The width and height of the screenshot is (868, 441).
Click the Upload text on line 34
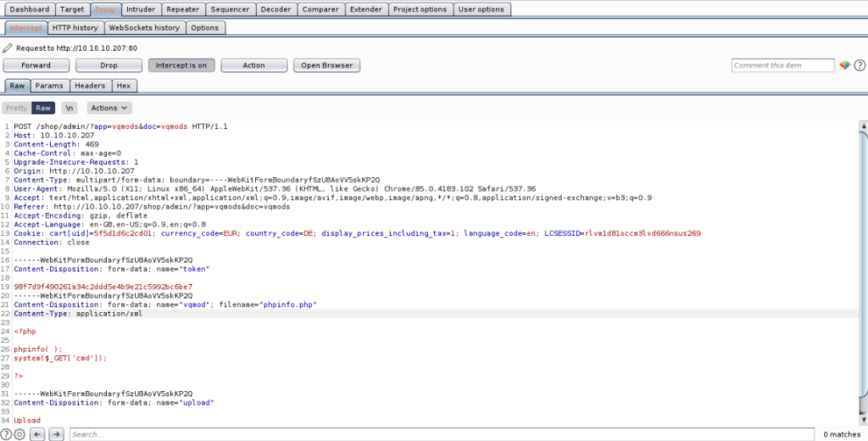pyautogui.click(x=27, y=421)
